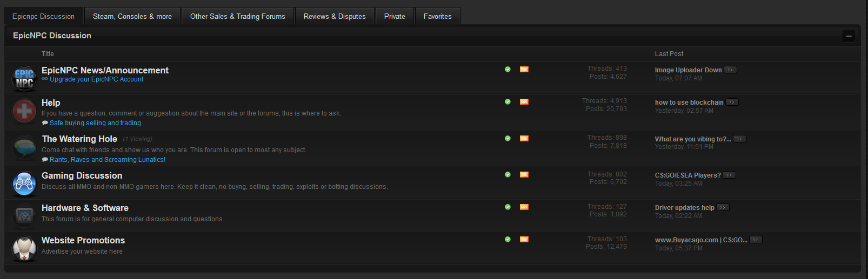Open the What are you vibing to thread
The width and height of the screenshot is (868, 279).
pos(693,139)
